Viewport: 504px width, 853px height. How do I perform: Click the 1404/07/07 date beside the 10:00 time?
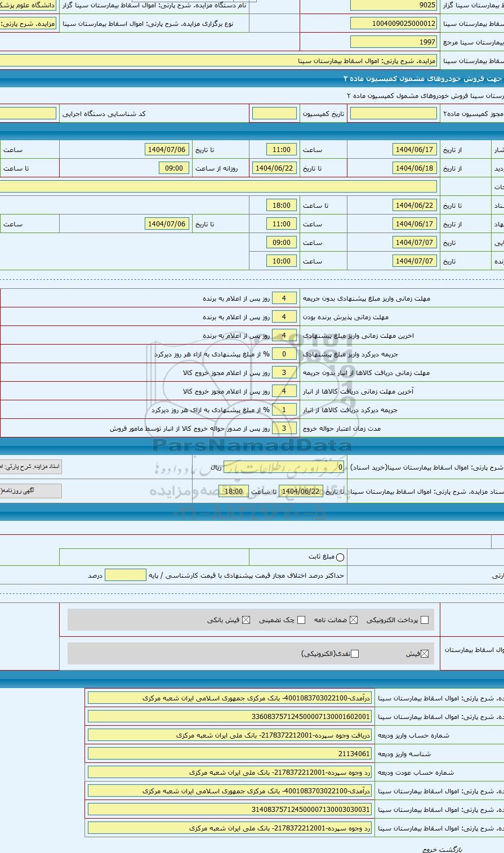pyautogui.click(x=414, y=261)
